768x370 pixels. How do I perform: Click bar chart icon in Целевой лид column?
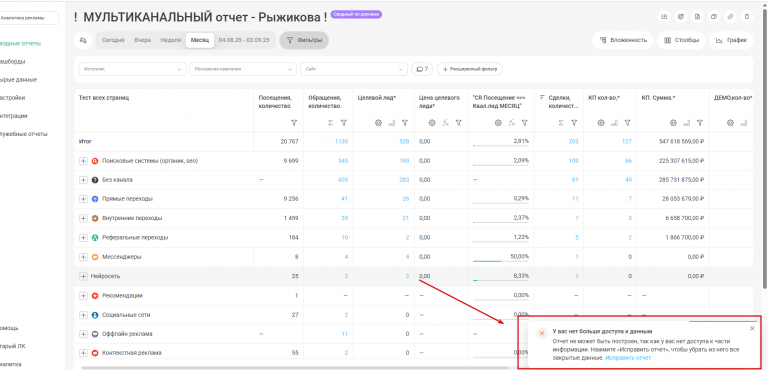[391, 123]
